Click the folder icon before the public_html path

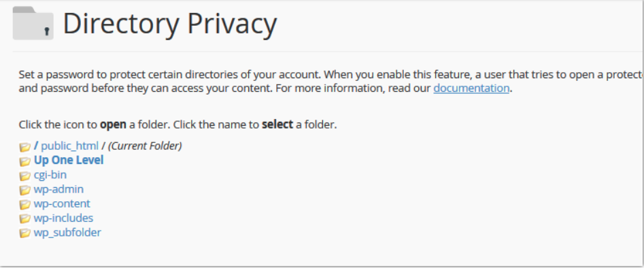(x=25, y=147)
